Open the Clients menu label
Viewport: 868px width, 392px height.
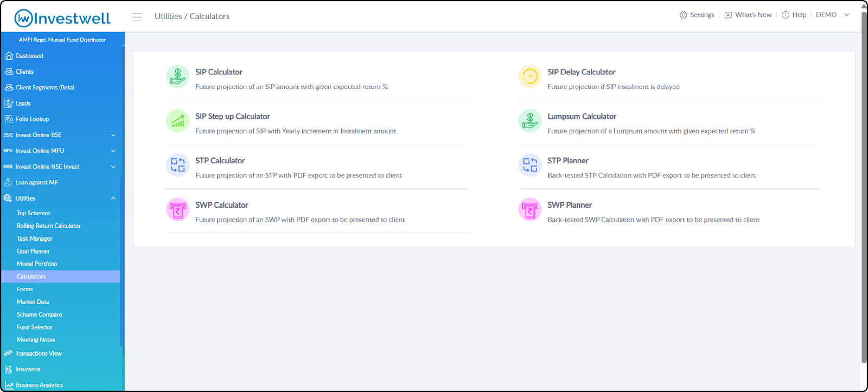tap(24, 72)
